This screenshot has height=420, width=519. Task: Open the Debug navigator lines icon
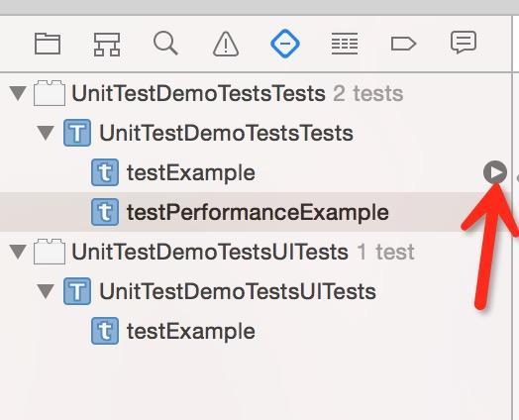pos(345,44)
